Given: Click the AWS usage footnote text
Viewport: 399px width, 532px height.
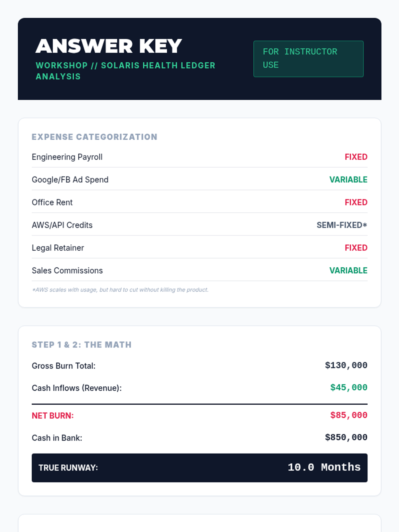Looking at the screenshot, I should pos(120,290).
